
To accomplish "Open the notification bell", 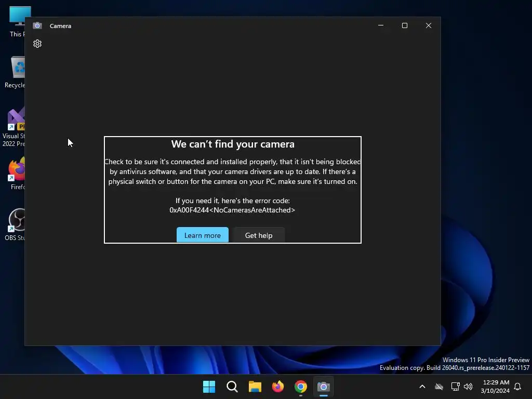I will coord(517,387).
